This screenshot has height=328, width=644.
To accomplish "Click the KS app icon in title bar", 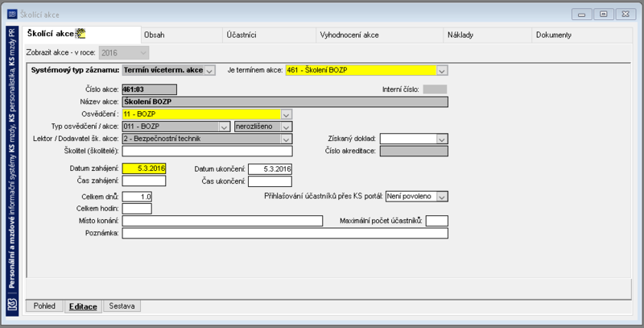I will [12, 15].
